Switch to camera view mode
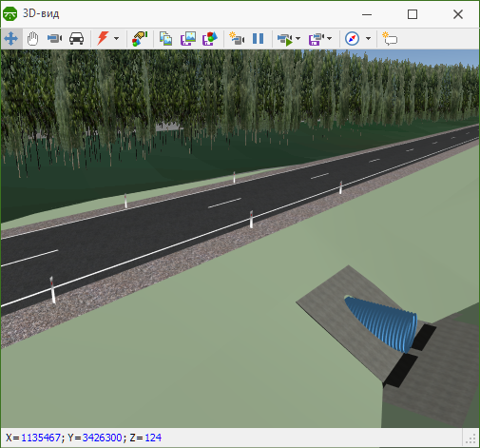The width and height of the screenshot is (480, 448). (x=54, y=39)
